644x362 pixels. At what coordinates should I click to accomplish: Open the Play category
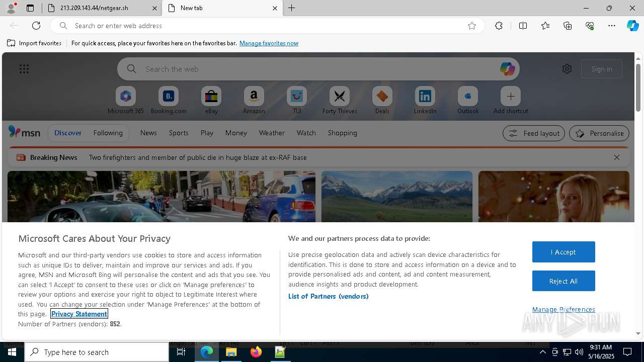(207, 133)
